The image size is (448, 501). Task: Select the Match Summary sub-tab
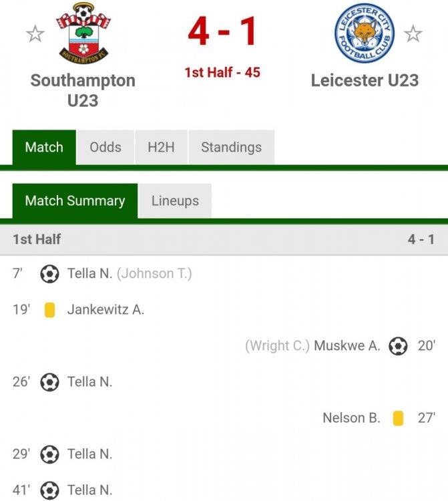(x=75, y=201)
